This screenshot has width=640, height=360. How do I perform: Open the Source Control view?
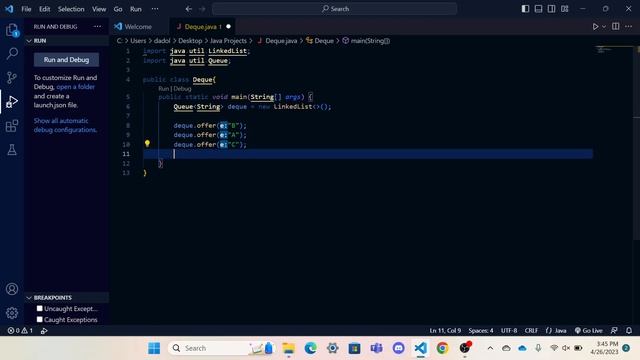click(12, 77)
